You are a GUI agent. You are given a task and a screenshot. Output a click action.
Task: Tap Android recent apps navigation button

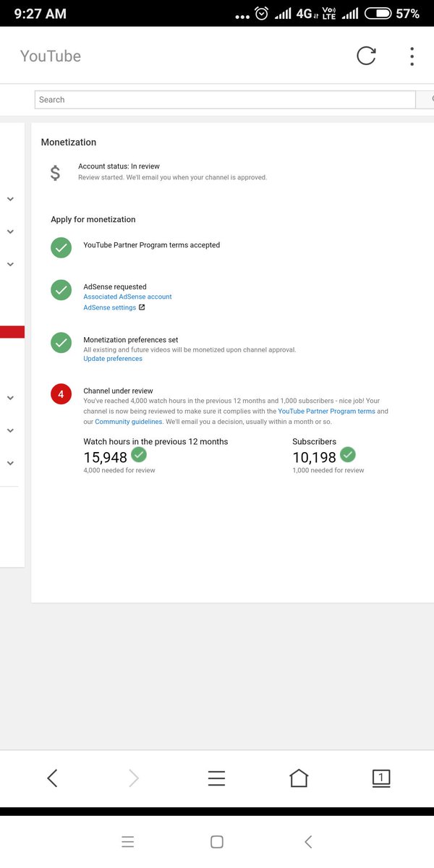(128, 841)
